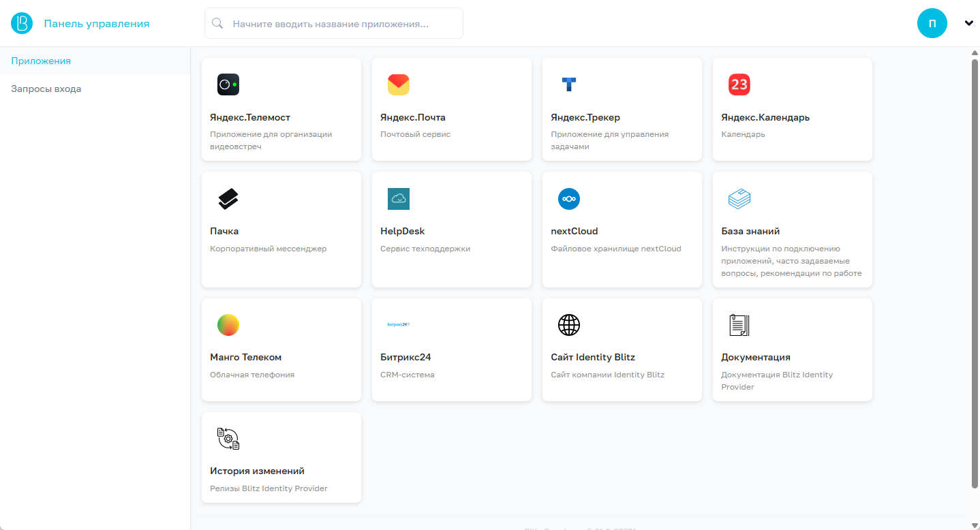Image resolution: width=980 pixels, height=530 pixels.
Task: Click 'Приложение для организации видеовстреч' description
Action: click(x=271, y=141)
